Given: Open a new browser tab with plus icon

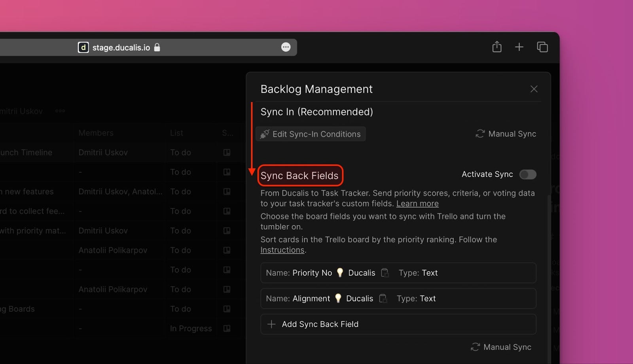Looking at the screenshot, I should (519, 47).
